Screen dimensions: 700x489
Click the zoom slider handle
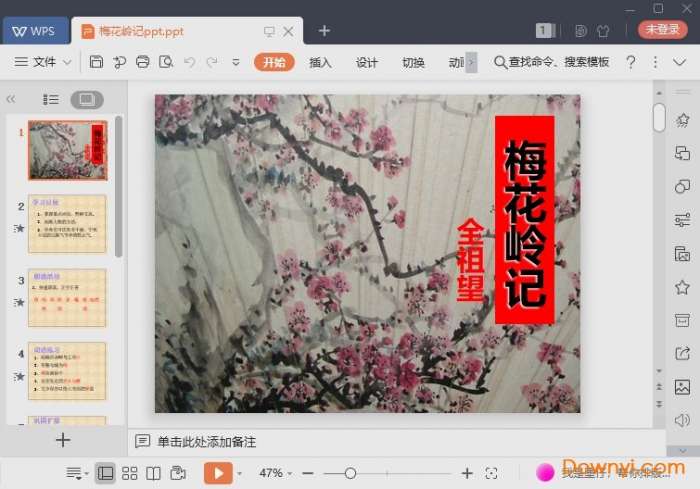(x=350, y=473)
